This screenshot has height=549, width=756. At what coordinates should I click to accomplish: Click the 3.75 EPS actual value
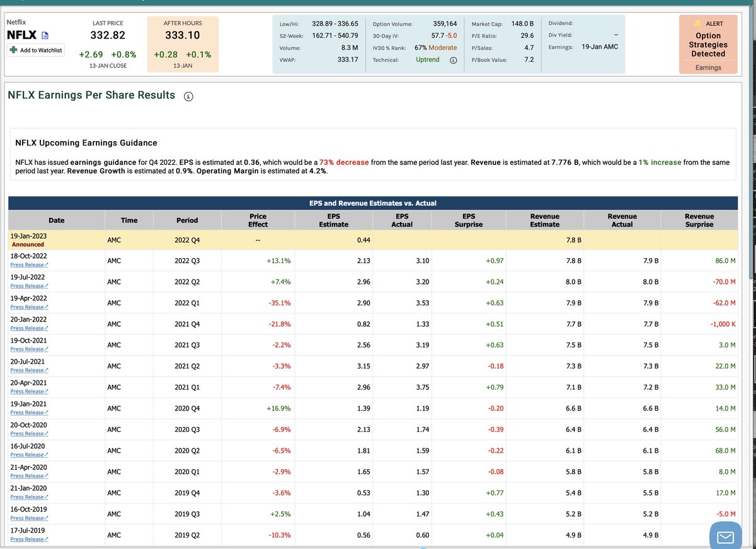(422, 387)
